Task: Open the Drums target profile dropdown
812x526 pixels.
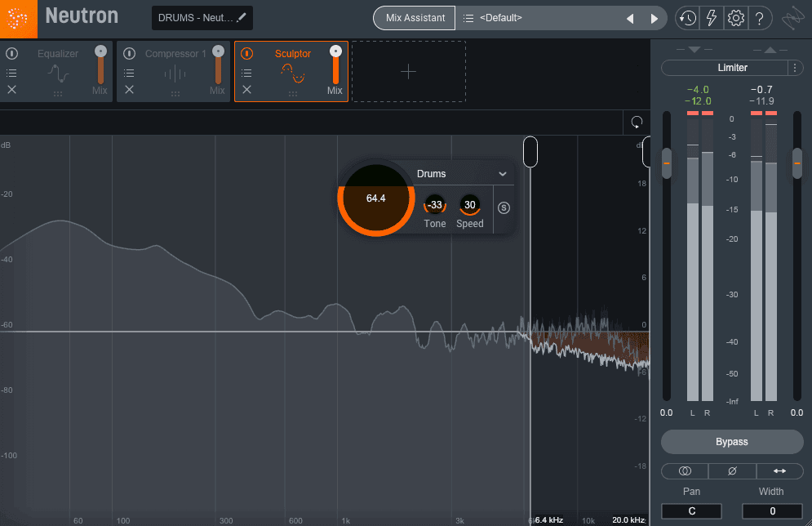Action: click(461, 174)
